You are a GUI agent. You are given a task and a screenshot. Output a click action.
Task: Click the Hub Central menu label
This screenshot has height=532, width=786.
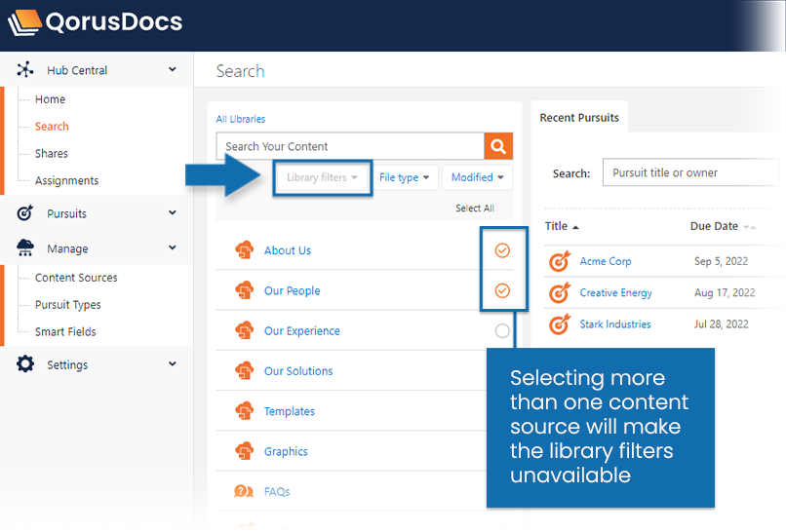pos(77,70)
